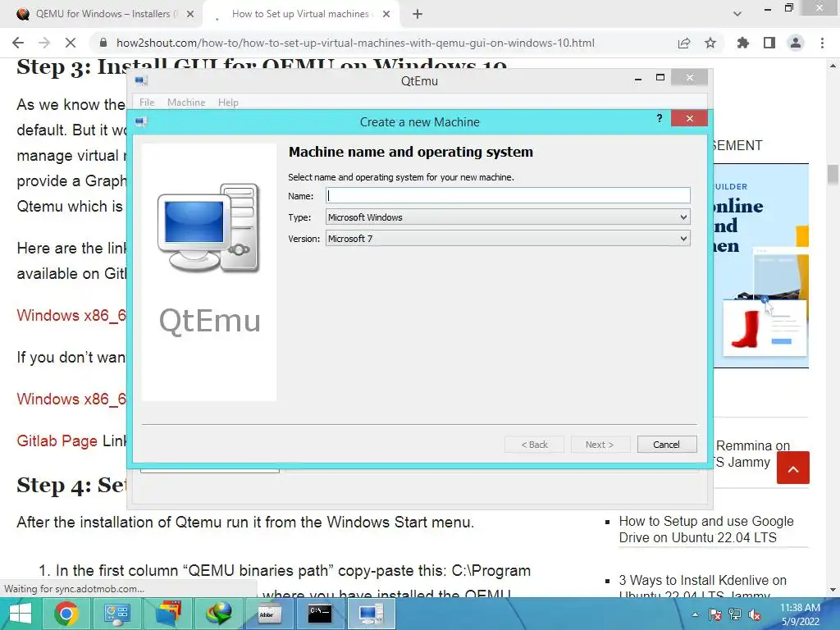Click the help question mark in dialog title
Image resolution: width=840 pixels, height=630 pixels.
(660, 118)
